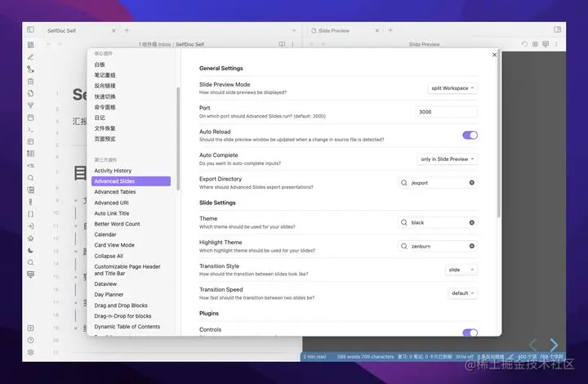Screen dimensions: 588x384
Task: Open settings gear in left ribbon
Action: point(31,352)
